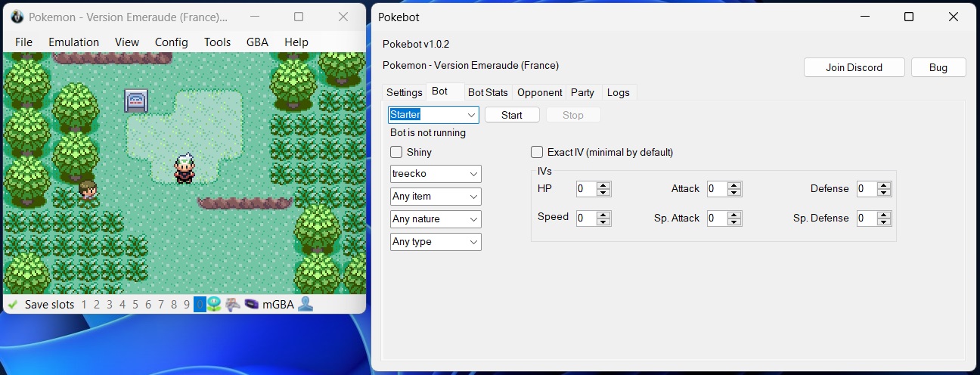Click the game controller icon in status bar
Image resolution: width=980 pixels, height=375 pixels.
pyautogui.click(x=233, y=304)
